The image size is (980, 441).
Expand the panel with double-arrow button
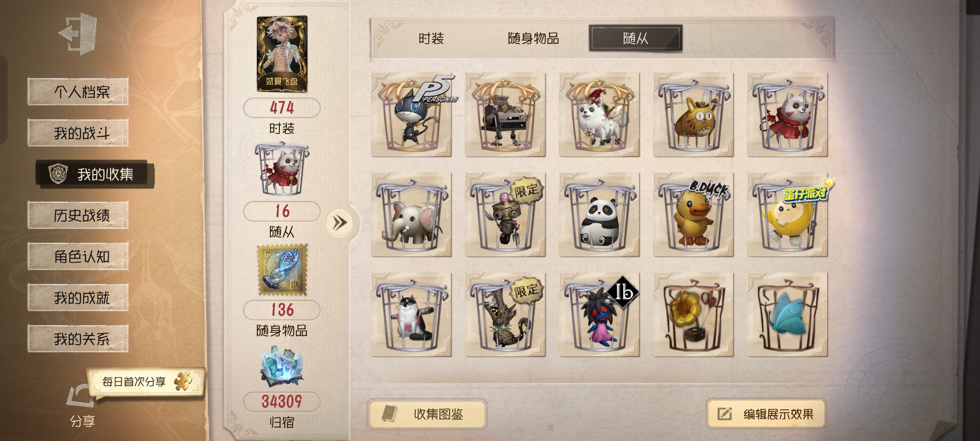339,223
